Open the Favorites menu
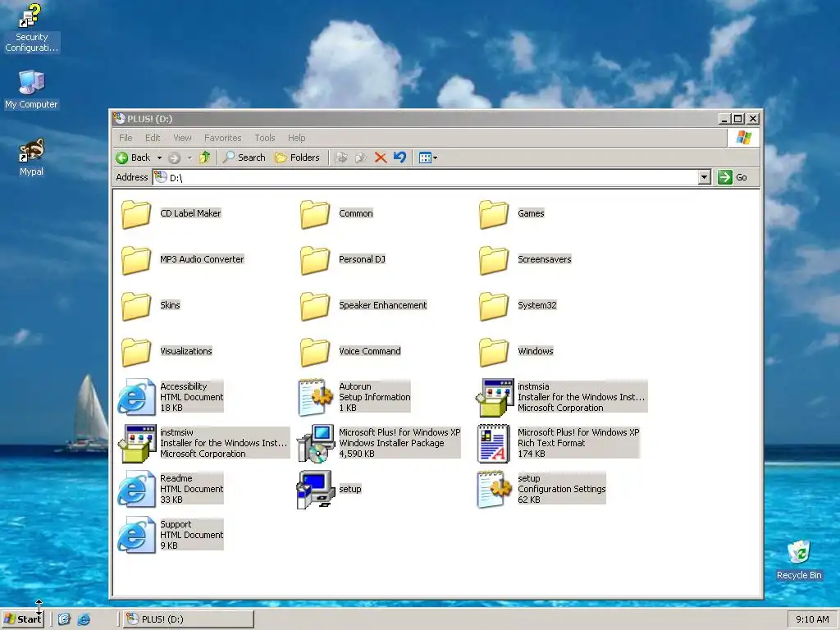The height and width of the screenshot is (630, 840). (223, 138)
